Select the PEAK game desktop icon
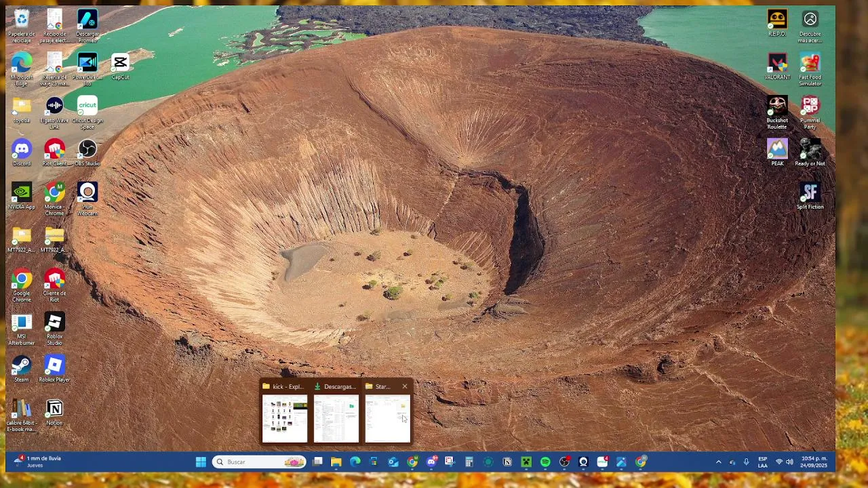This screenshot has height=488, width=868. (x=777, y=154)
